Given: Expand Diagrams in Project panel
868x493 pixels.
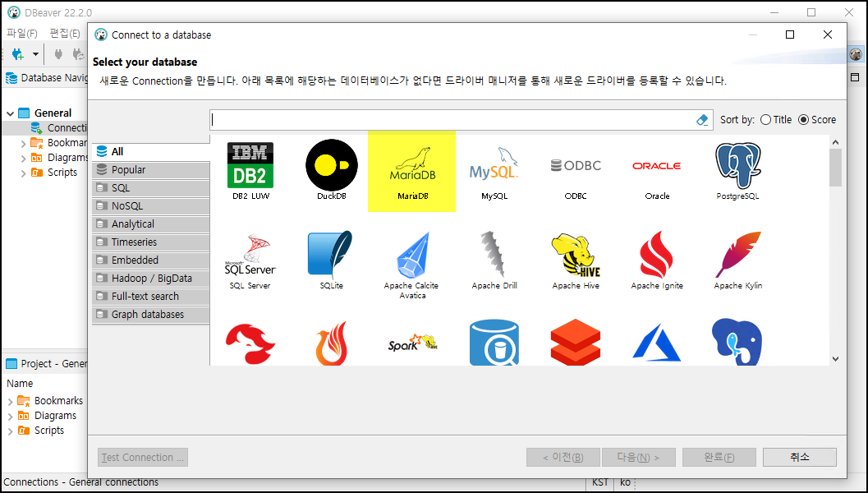Looking at the screenshot, I should 11,417.
